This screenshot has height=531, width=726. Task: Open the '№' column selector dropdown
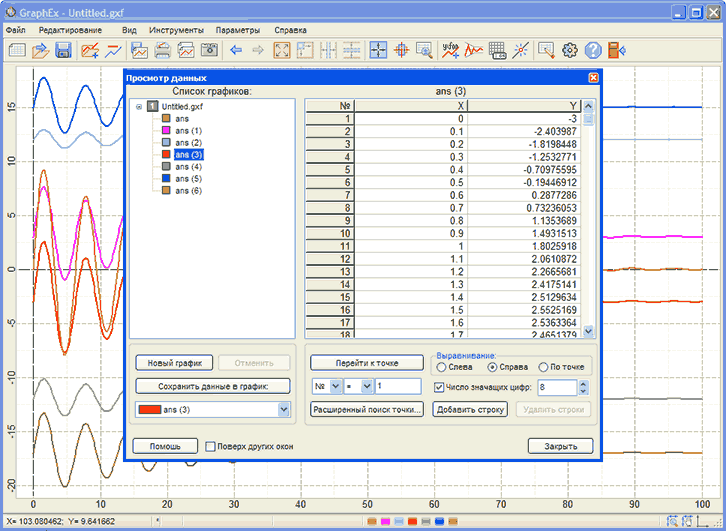pos(336,386)
